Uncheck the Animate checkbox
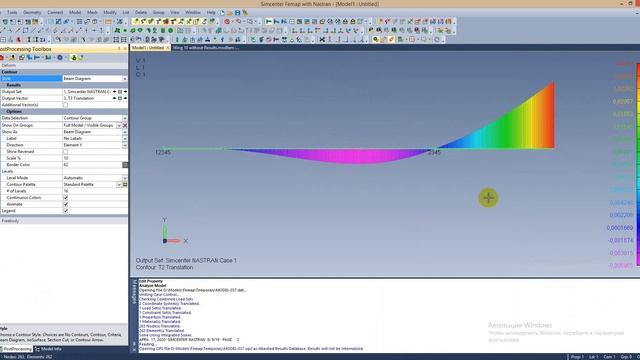The image size is (640, 360). click(x=65, y=204)
